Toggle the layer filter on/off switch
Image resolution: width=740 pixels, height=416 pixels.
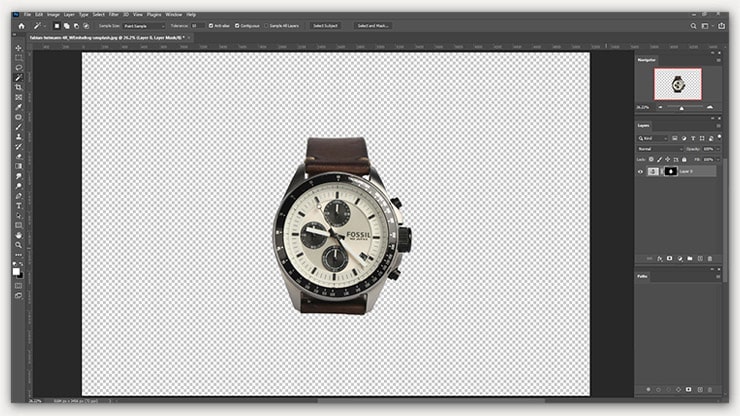[x=719, y=137]
